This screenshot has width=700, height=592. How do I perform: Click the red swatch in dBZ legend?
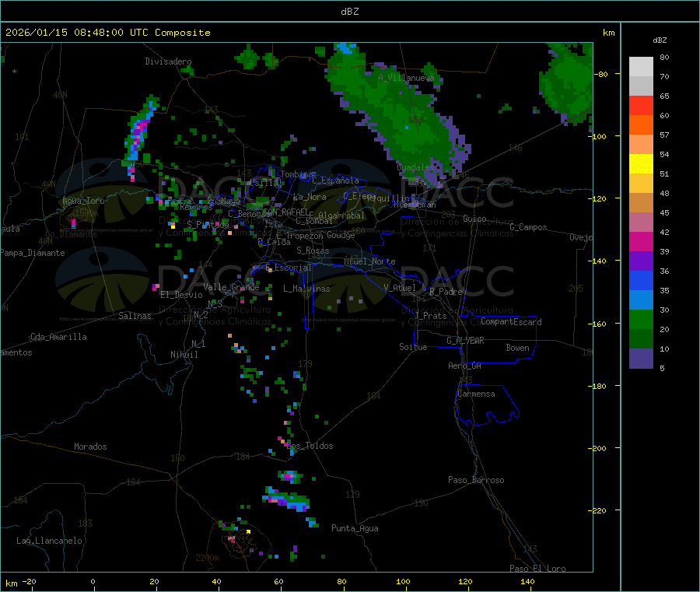click(641, 105)
